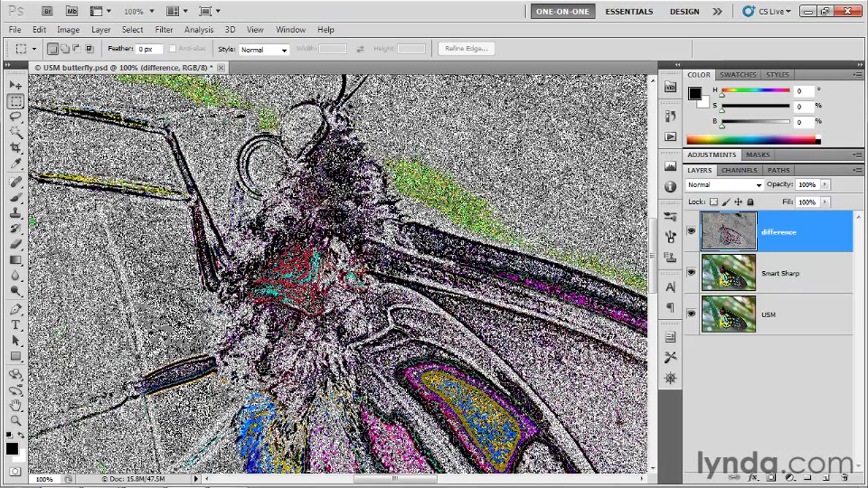Screen dimensions: 868x488
Task: Launch Adobe Bridge from the Br icon
Action: 47,11
